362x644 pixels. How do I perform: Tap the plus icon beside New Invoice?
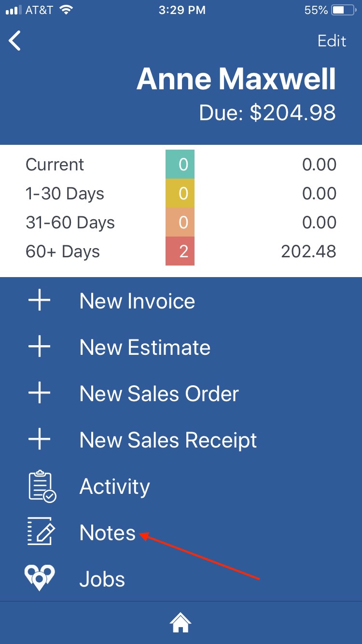pyautogui.click(x=40, y=301)
